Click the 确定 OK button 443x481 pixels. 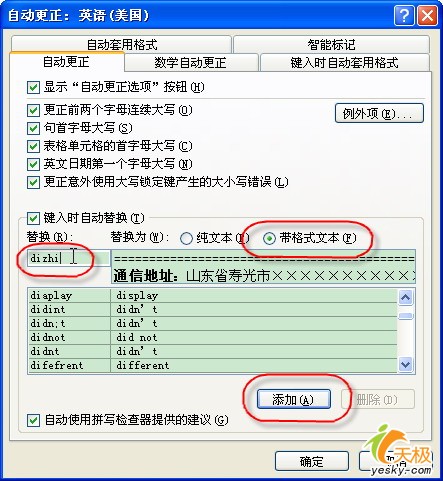(x=312, y=461)
